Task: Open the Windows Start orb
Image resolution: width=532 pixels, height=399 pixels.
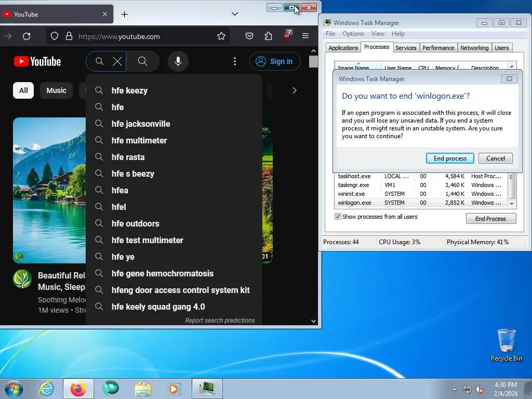Action: [14, 389]
